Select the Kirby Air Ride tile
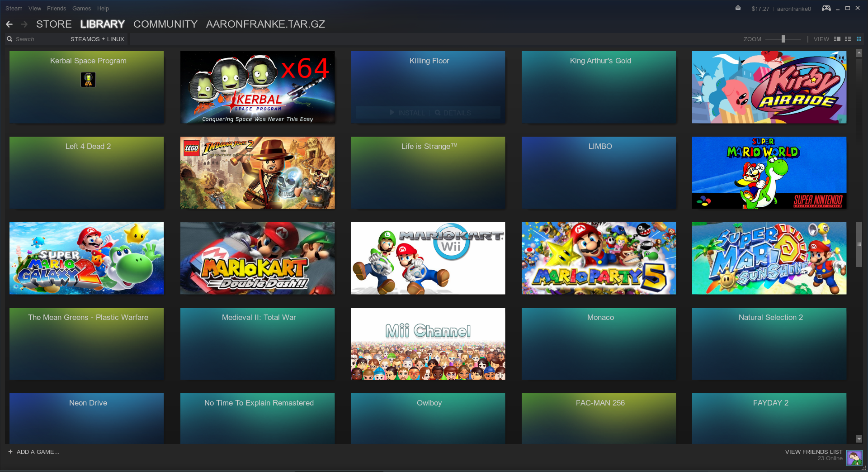This screenshot has width=868, height=472. pyautogui.click(x=769, y=87)
